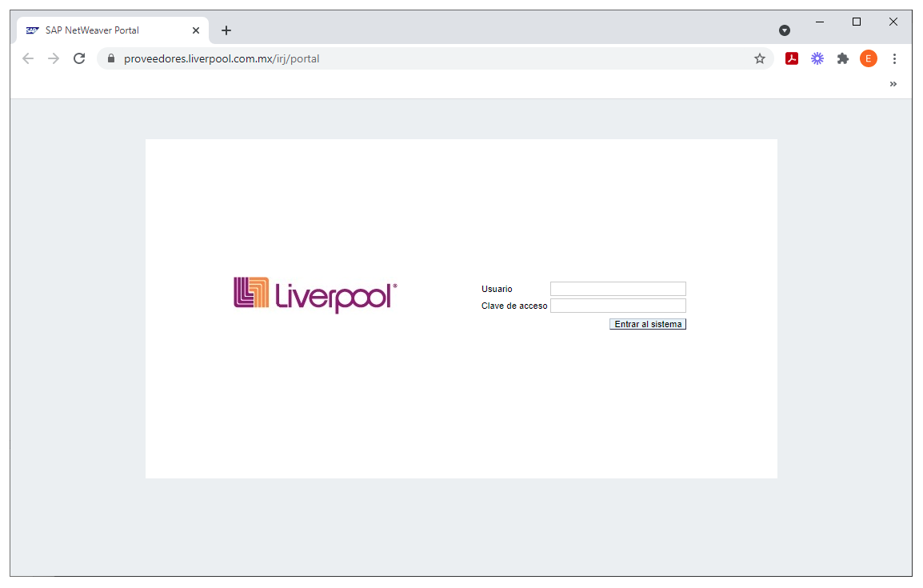Click the Entrar al sistema button

pos(648,324)
